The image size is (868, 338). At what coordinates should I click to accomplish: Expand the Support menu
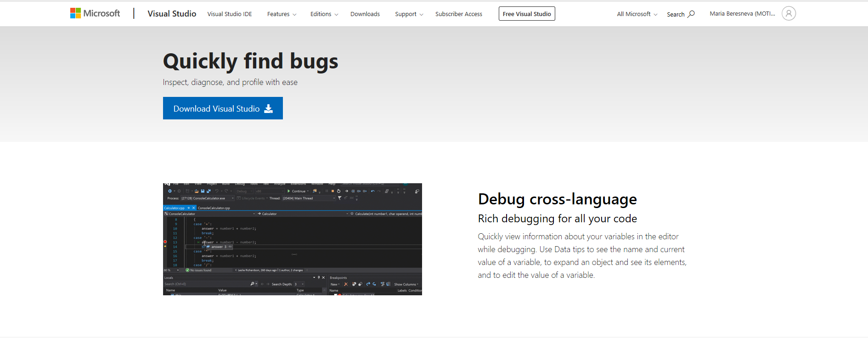pos(409,14)
